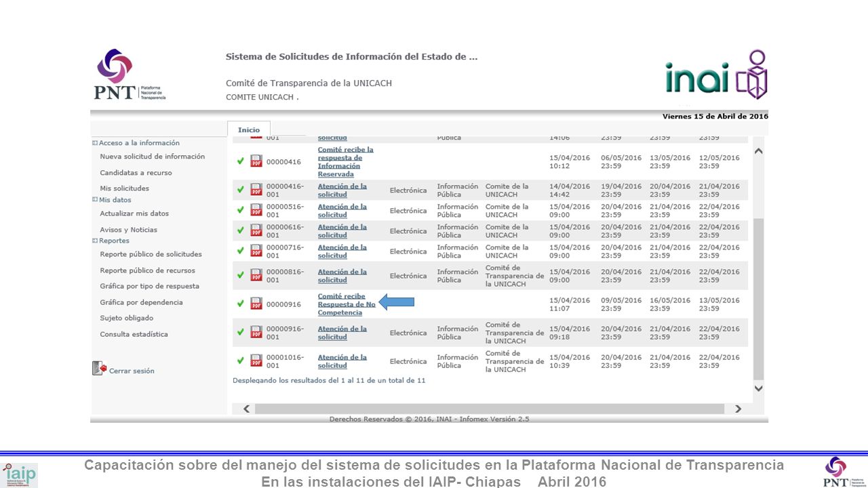Open Atención de la solicitud for 00000616-001
The width and height of the screenshot is (868, 488).
342,231
